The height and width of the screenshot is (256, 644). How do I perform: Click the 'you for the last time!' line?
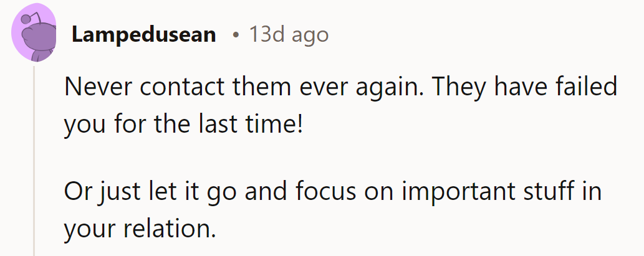[x=183, y=125]
